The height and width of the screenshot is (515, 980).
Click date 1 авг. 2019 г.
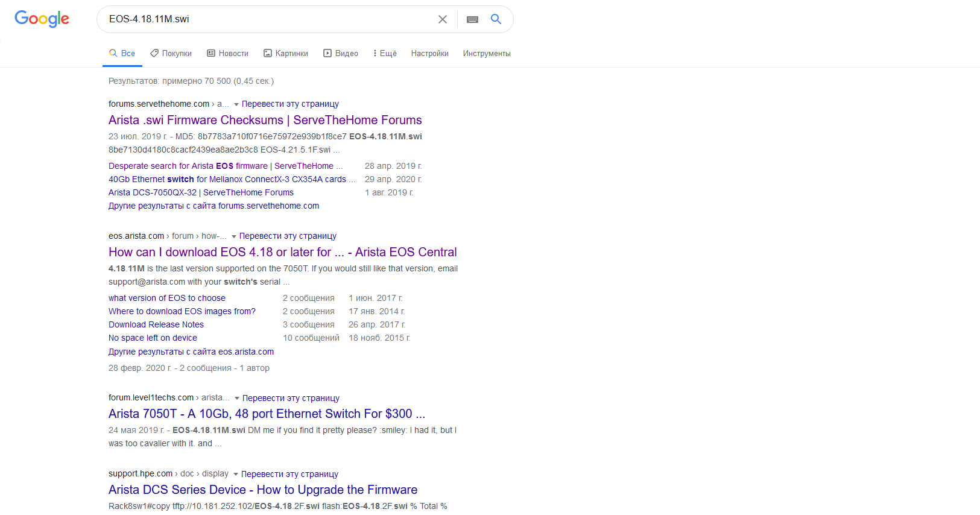tap(389, 192)
